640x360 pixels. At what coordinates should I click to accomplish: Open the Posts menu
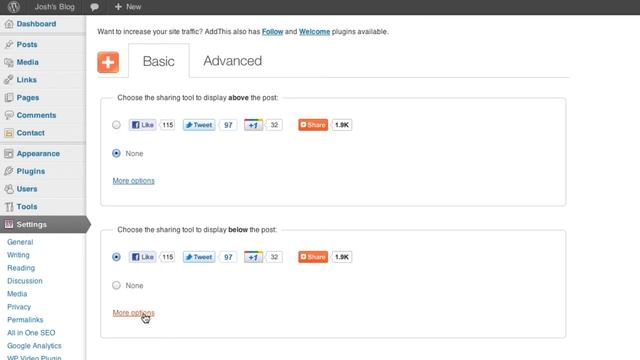27,44
